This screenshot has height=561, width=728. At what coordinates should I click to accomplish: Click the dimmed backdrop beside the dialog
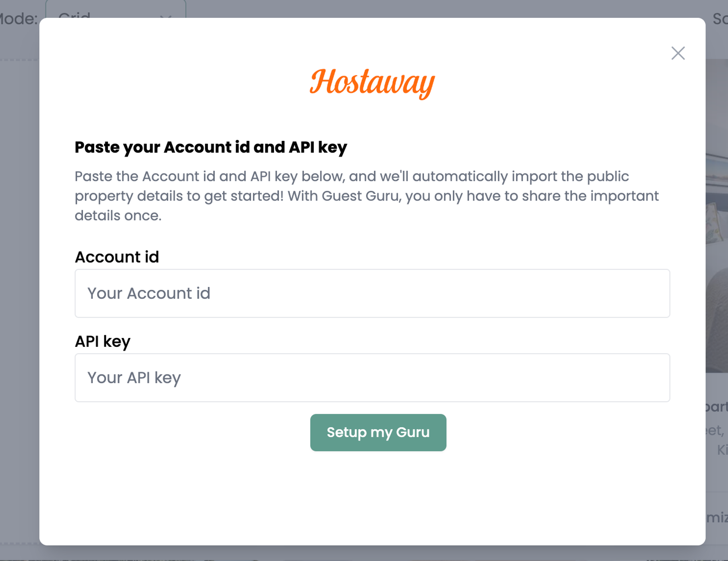(19, 291)
